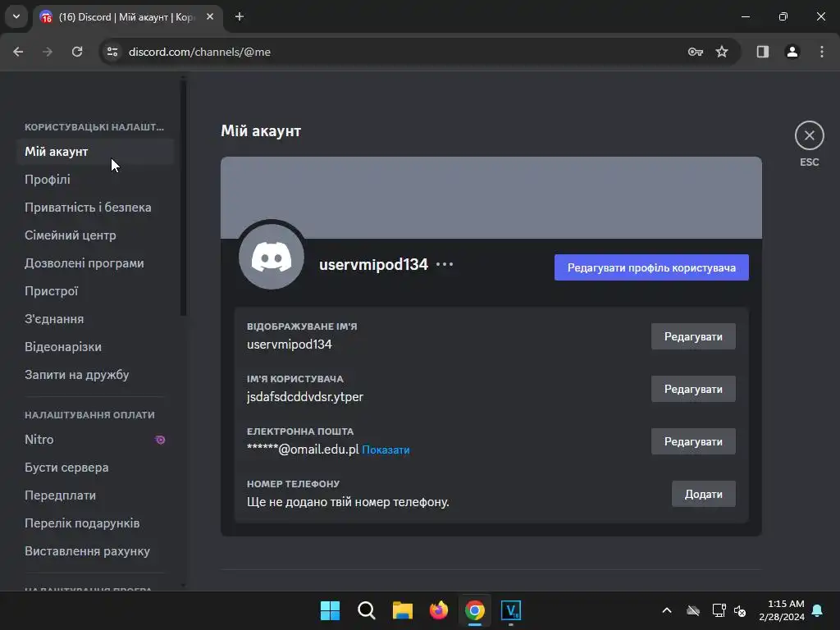
Task: Open the Nitro settings entry
Action: 95,440
